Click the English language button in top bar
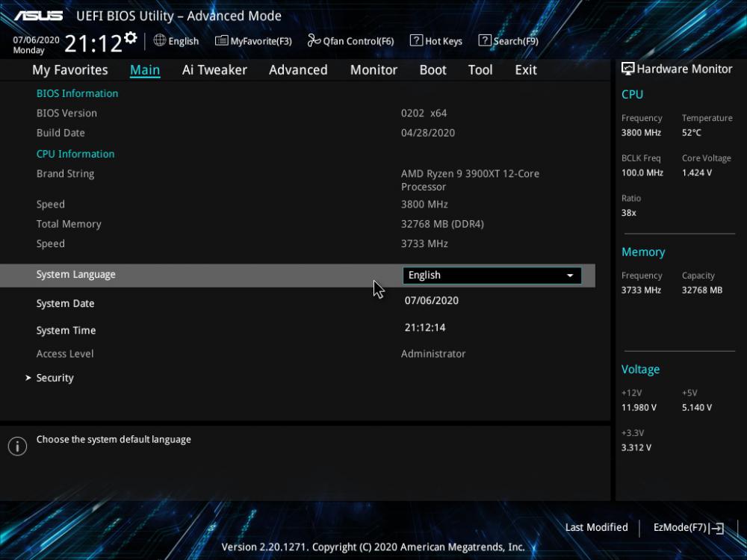This screenshot has width=747, height=560. point(176,41)
